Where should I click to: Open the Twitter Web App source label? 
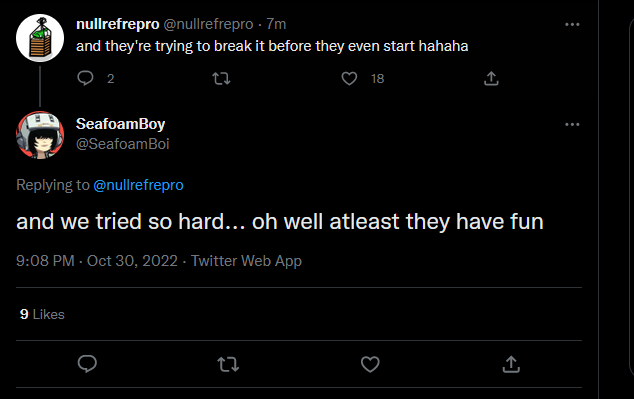pyautogui.click(x=246, y=261)
